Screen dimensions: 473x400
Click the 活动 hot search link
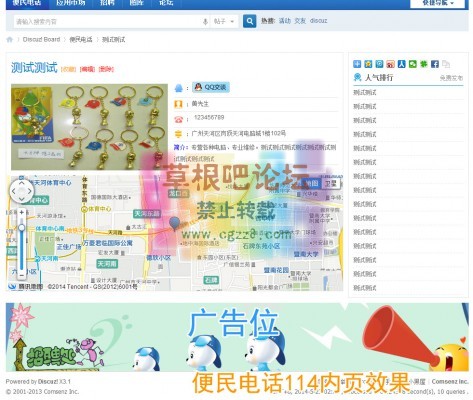coord(285,21)
